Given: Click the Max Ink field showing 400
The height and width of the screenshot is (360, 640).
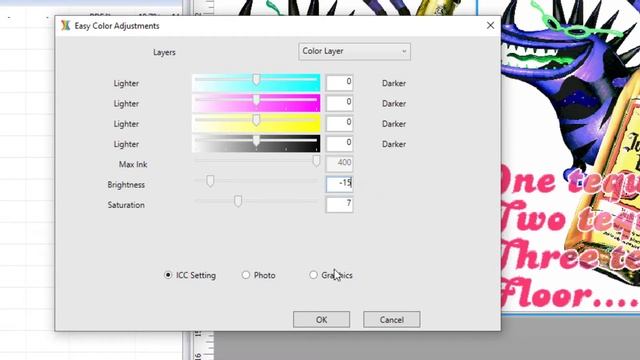Looking at the screenshot, I should tap(339, 164).
